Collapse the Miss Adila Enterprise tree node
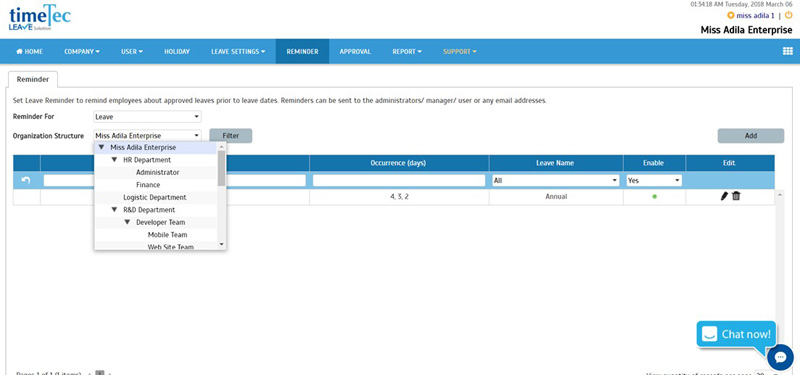Viewport: 800px width, 375px height. (x=102, y=147)
